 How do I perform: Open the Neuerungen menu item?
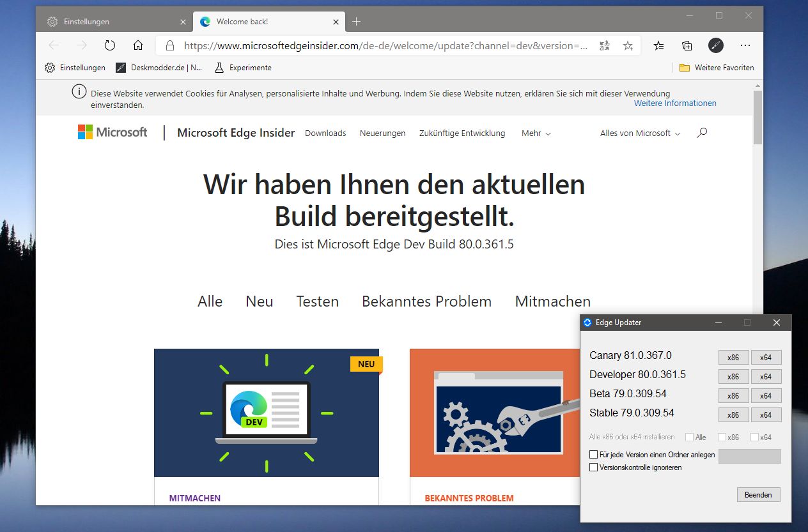pos(382,133)
